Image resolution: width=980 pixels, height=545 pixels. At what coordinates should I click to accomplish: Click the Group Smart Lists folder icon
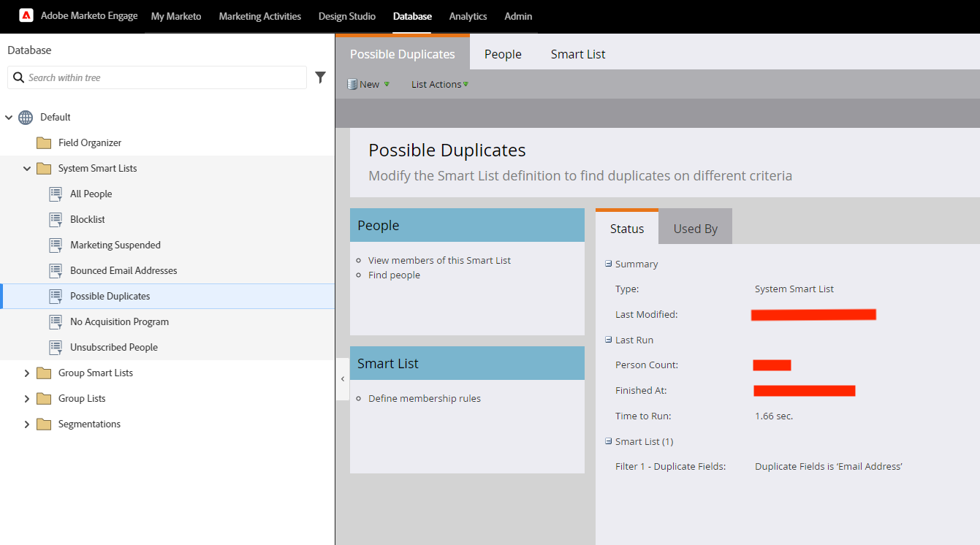pos(44,373)
